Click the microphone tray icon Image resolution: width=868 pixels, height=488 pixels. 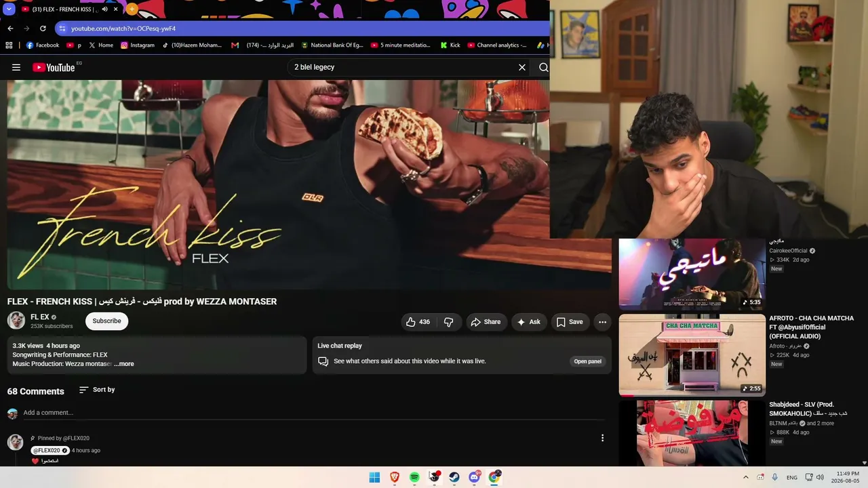pyautogui.click(x=775, y=477)
